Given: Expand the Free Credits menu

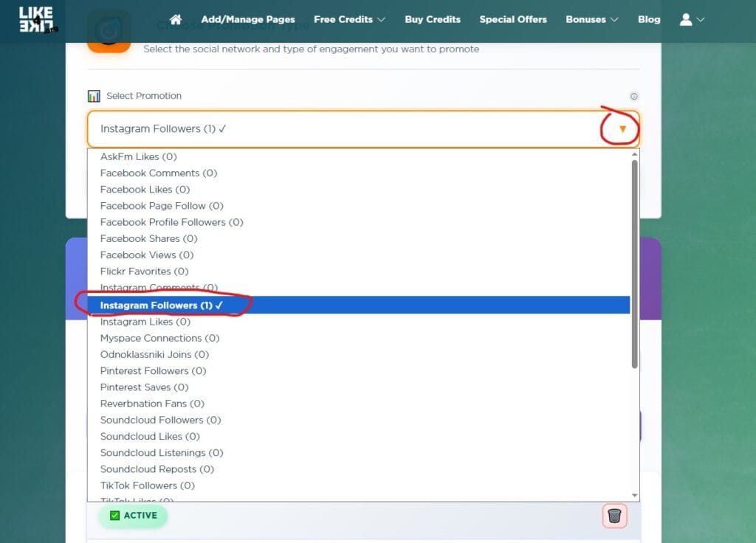Looking at the screenshot, I should coord(349,19).
